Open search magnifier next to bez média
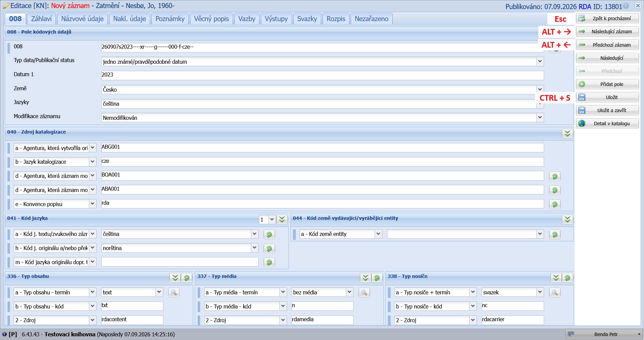Image resolution: width=644 pixels, height=340 pixels. tap(364, 292)
